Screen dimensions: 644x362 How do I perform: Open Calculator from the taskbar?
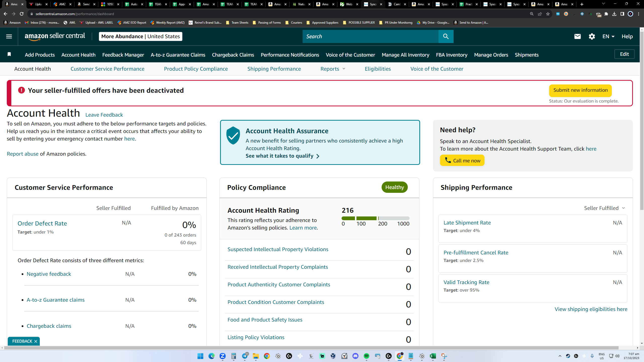234,356
